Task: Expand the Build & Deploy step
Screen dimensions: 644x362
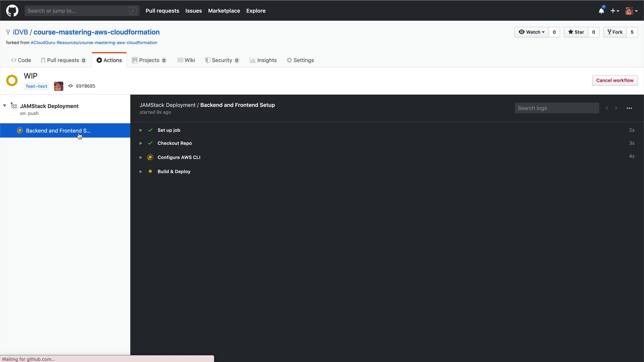Action: [x=141, y=172]
